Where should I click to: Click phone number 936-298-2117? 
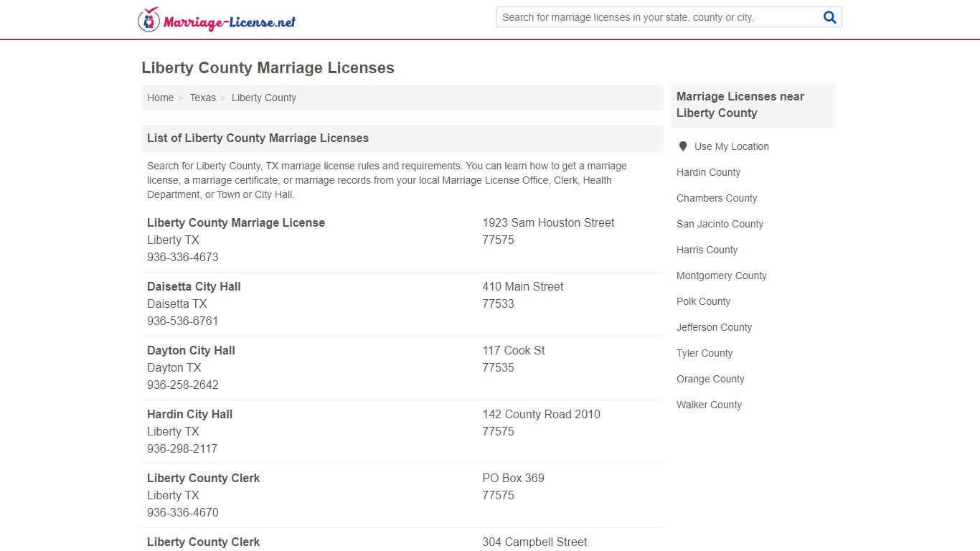click(182, 448)
